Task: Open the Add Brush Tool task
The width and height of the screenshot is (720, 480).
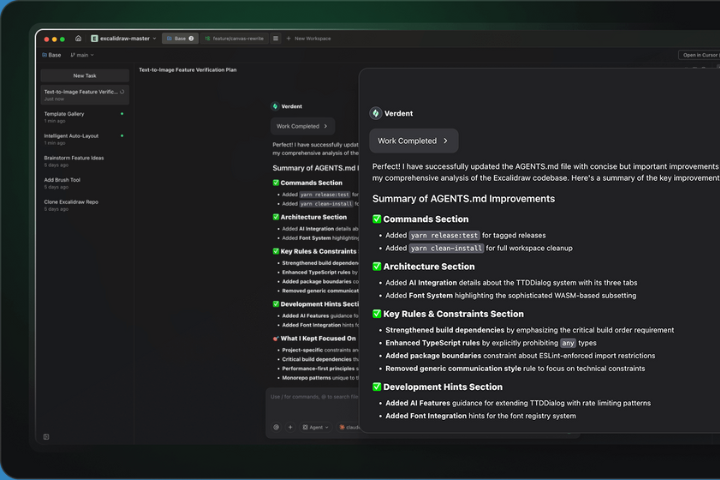Action: click(x=85, y=183)
